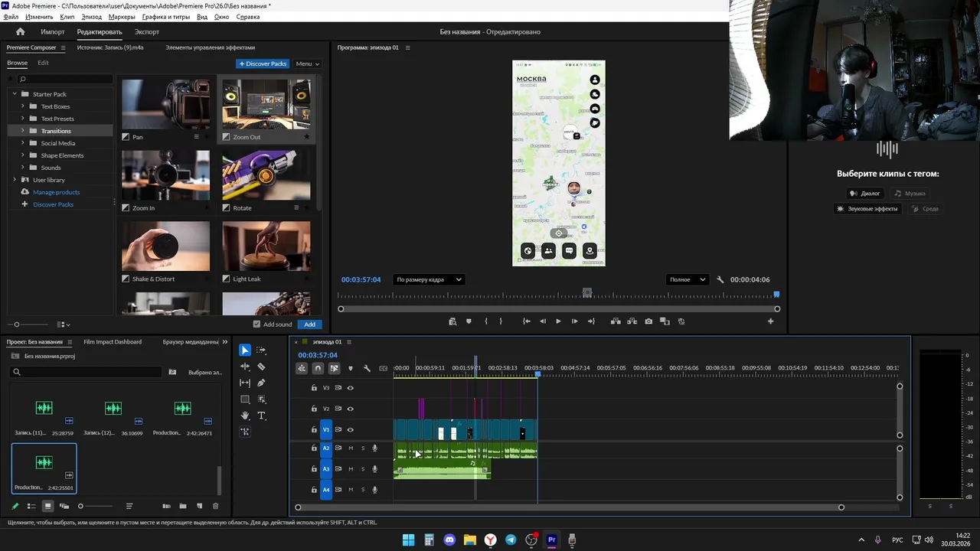The height and width of the screenshot is (551, 980).
Task: Mute audio track A2
Action: click(351, 448)
